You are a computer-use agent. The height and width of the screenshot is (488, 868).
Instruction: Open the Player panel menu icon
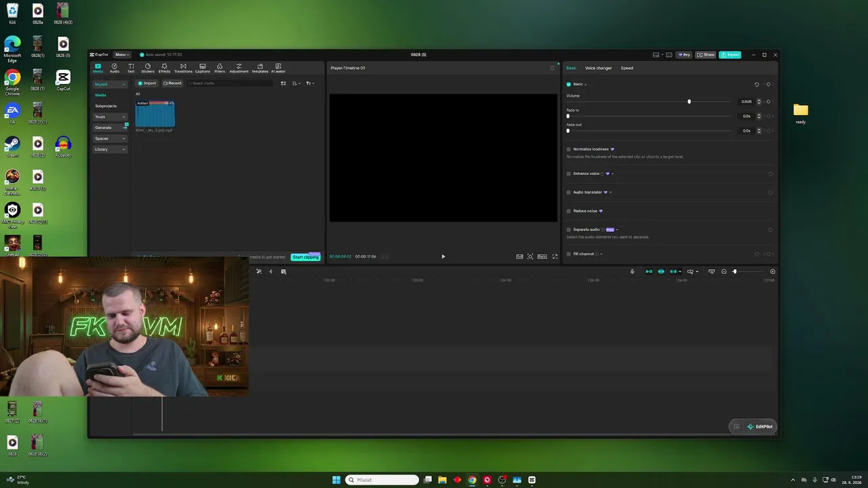click(x=552, y=68)
